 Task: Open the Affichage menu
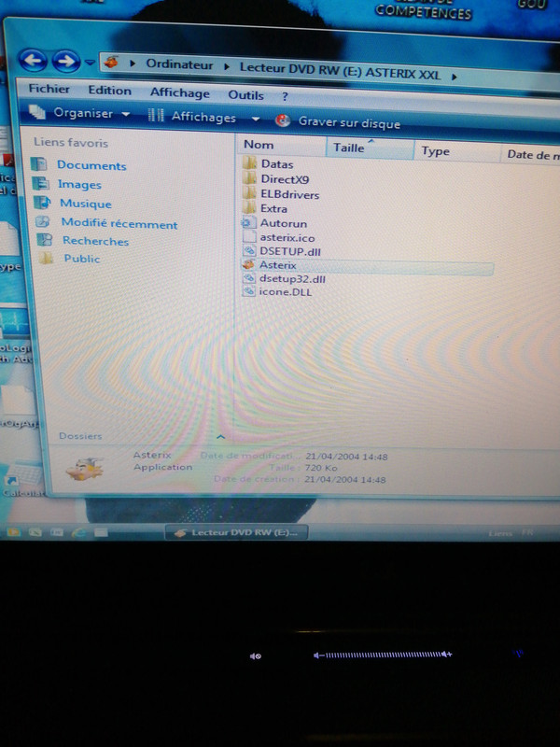pyautogui.click(x=179, y=92)
